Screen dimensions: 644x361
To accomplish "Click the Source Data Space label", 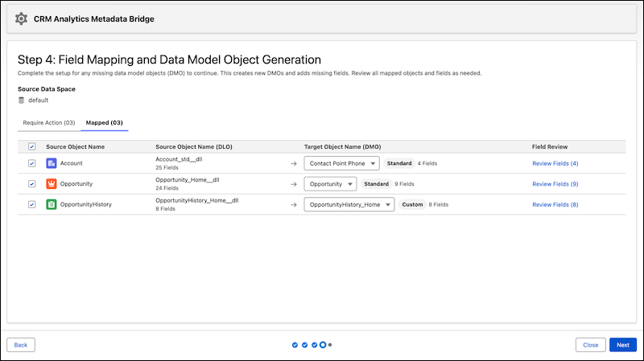I will (x=47, y=89).
